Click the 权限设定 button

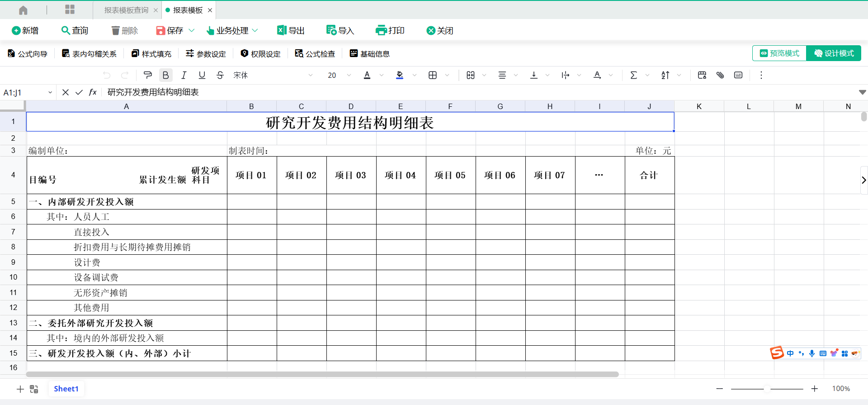pos(260,54)
